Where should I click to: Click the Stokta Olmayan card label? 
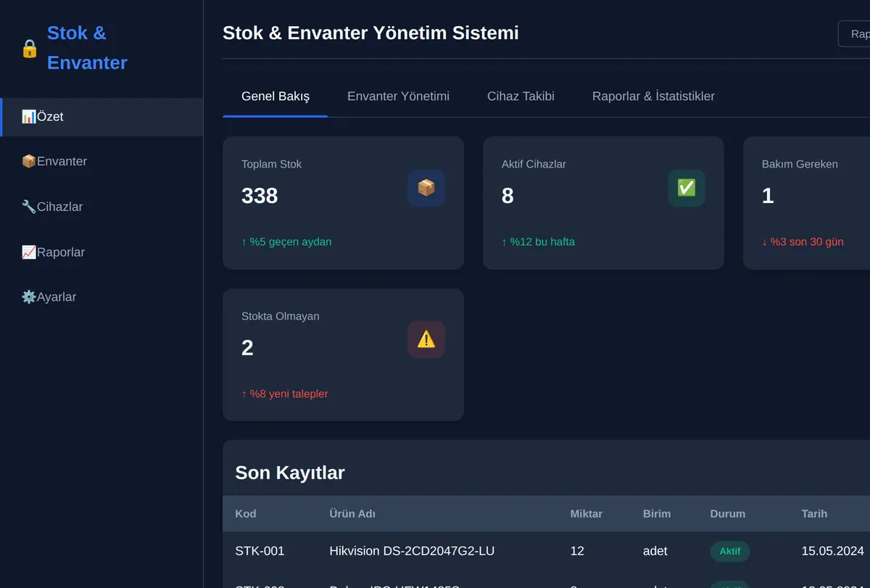(280, 317)
